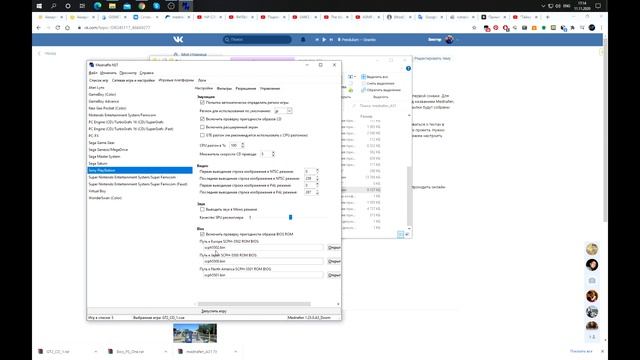
Task: Open File Explorer from the taskbar
Action: (112, 6)
